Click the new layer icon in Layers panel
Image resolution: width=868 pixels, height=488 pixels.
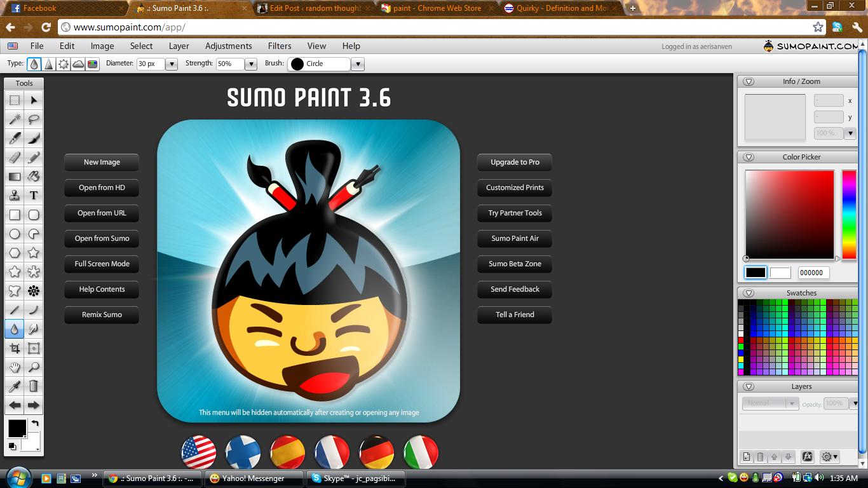coord(747,457)
